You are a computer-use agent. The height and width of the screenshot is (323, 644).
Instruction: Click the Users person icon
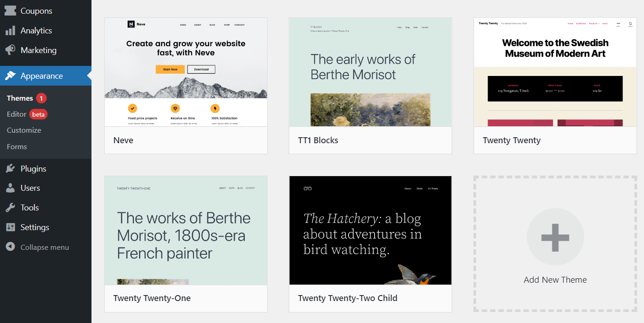click(x=10, y=188)
